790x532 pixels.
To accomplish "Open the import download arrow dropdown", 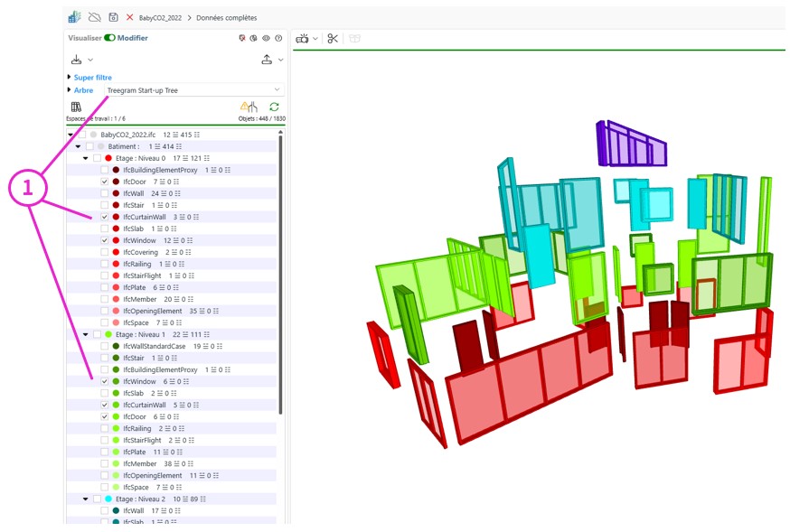I will 81,60.
